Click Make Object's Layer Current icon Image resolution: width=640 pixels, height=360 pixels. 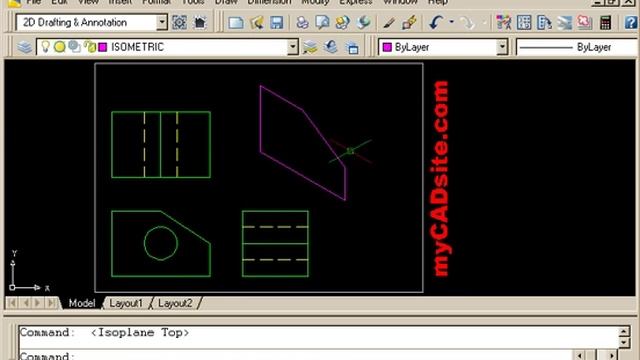tap(310, 47)
